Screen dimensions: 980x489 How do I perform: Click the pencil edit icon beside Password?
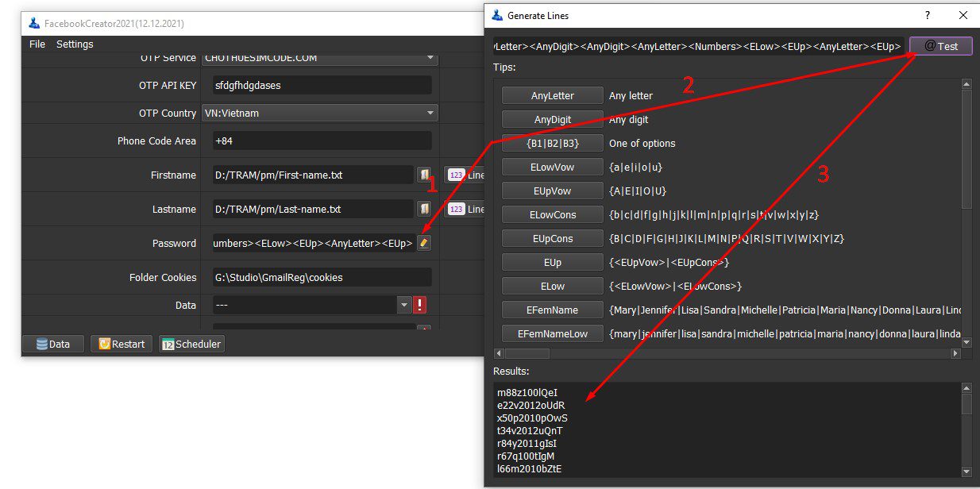click(424, 243)
